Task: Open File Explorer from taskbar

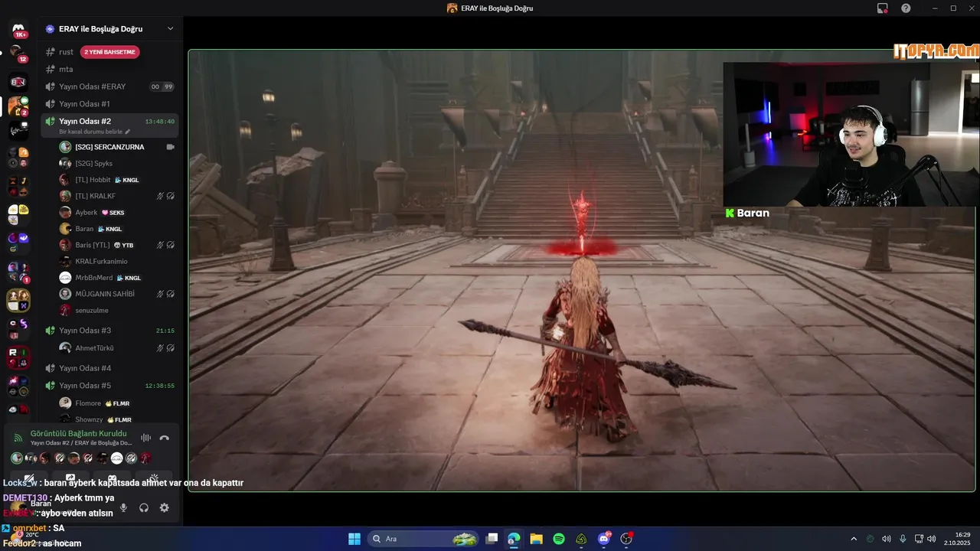Action: (536, 539)
